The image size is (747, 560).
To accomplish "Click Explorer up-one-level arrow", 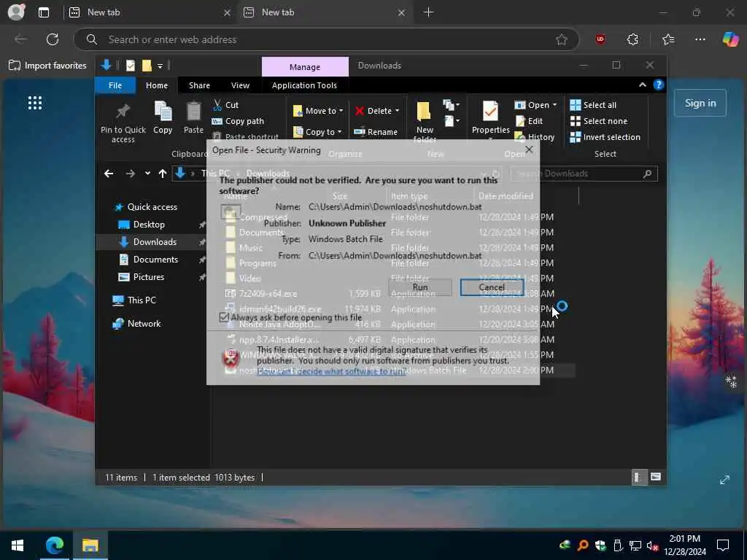I will pyautogui.click(x=163, y=174).
